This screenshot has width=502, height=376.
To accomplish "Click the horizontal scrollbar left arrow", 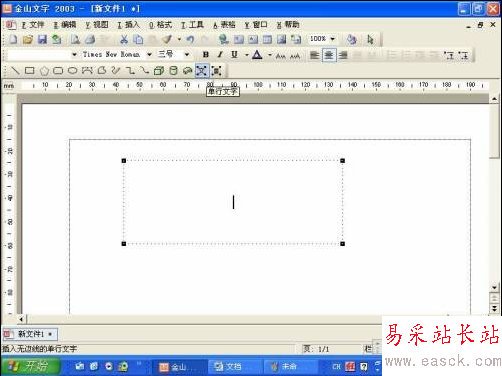I will coord(21,319).
